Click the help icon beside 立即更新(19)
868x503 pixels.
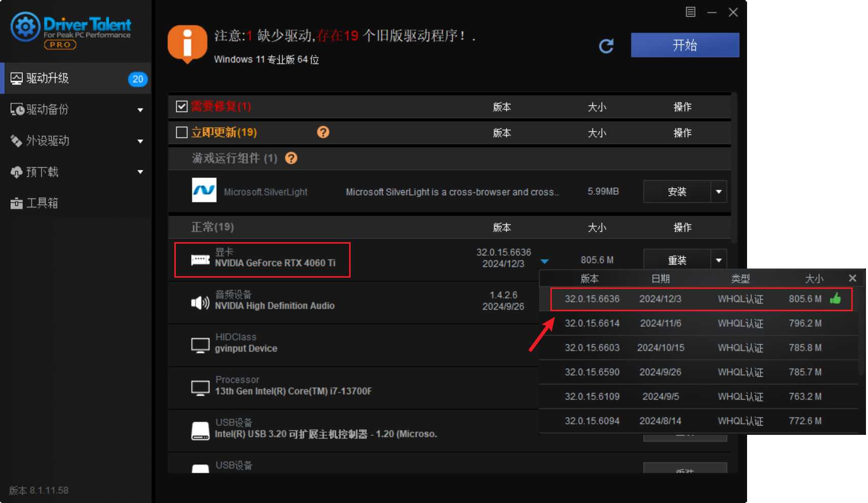[x=323, y=132]
